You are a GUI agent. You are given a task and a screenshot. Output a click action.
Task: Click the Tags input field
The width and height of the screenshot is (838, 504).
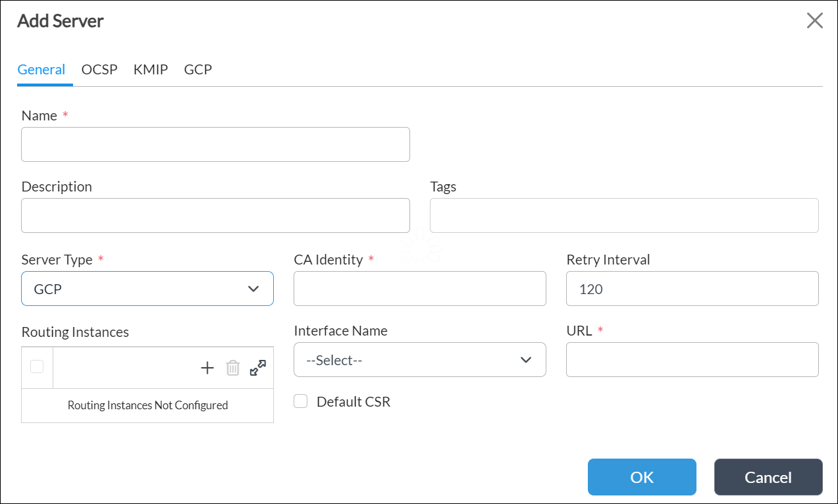coord(624,215)
